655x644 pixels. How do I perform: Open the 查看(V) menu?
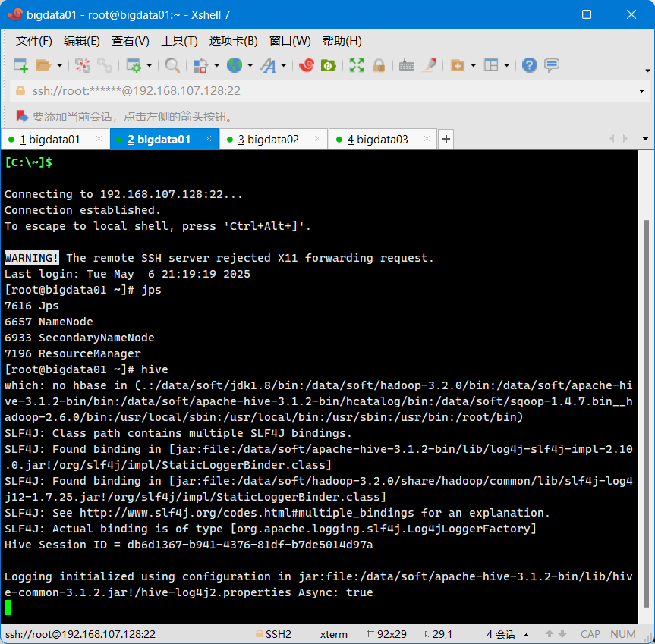click(131, 41)
